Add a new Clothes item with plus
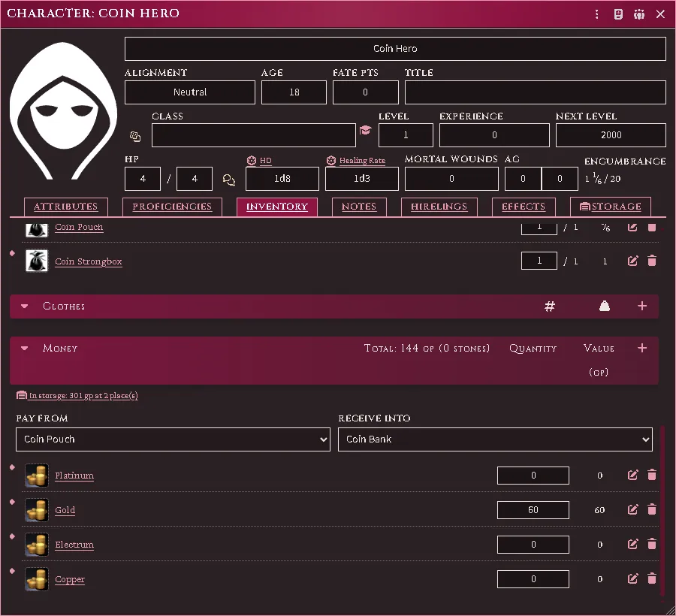This screenshot has width=676, height=616. [x=642, y=306]
